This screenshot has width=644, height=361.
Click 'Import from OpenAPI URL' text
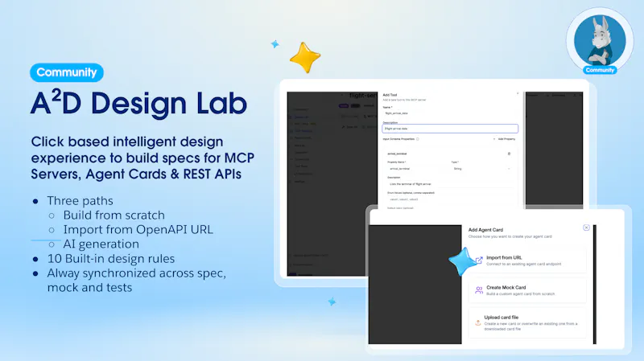[138, 230]
